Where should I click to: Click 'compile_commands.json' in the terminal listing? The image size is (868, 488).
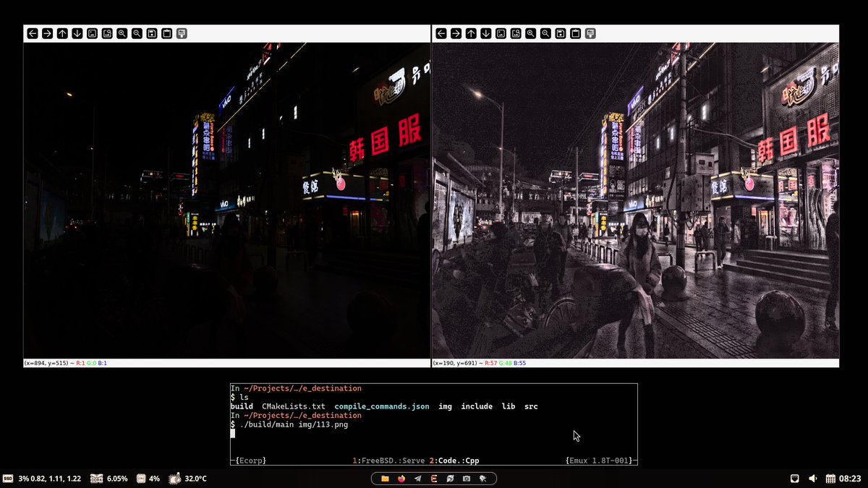pyautogui.click(x=382, y=406)
